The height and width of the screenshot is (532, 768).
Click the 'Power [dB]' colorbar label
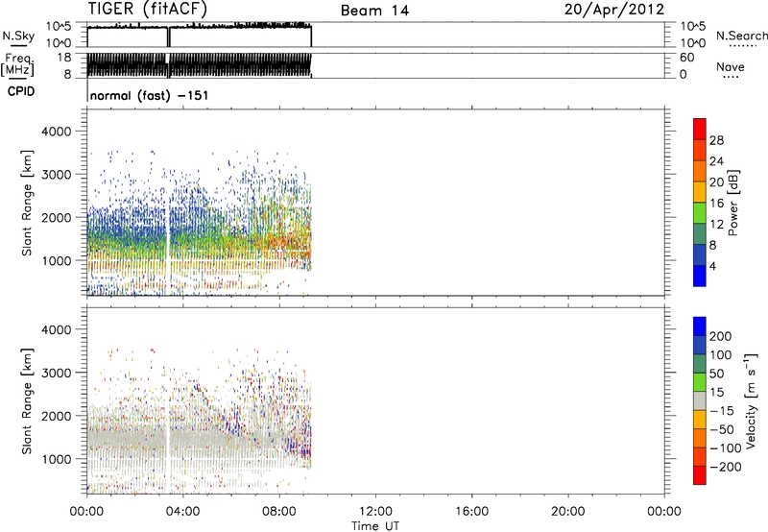tap(732, 203)
